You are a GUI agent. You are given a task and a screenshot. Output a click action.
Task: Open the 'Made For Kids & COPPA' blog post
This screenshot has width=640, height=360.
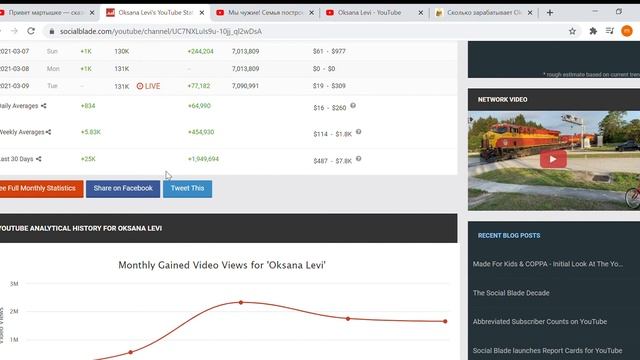(548, 264)
